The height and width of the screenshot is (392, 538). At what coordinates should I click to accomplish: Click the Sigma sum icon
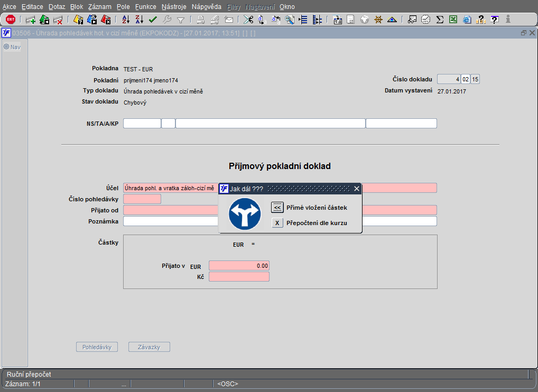pyautogui.click(x=440, y=20)
